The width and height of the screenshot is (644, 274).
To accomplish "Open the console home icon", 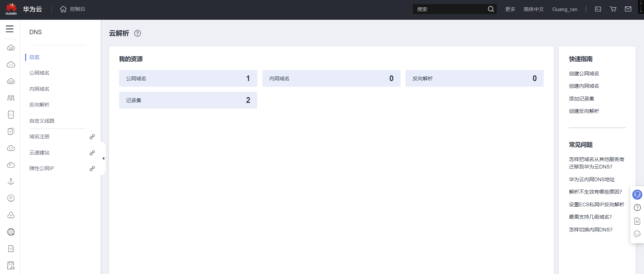I will [63, 9].
